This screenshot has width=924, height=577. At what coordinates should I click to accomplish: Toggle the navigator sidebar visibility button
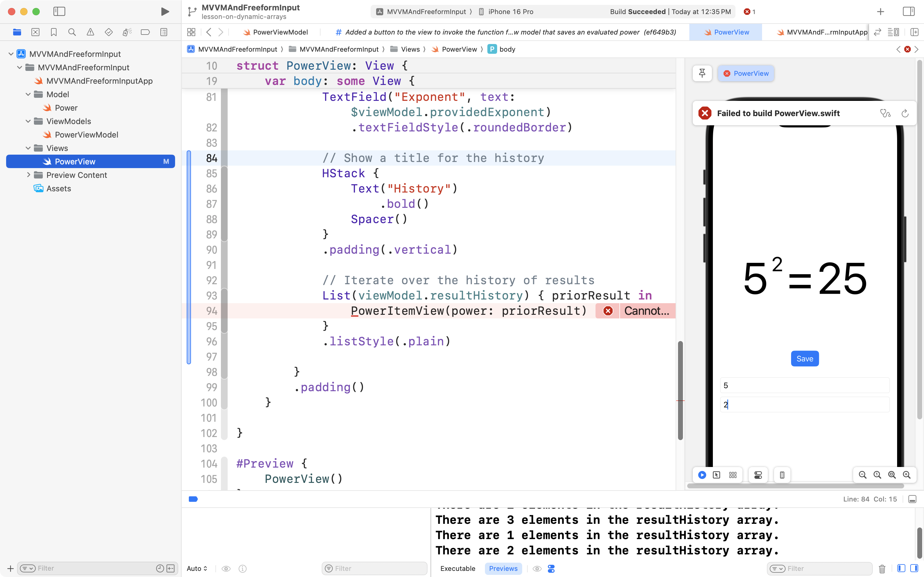pos(59,11)
